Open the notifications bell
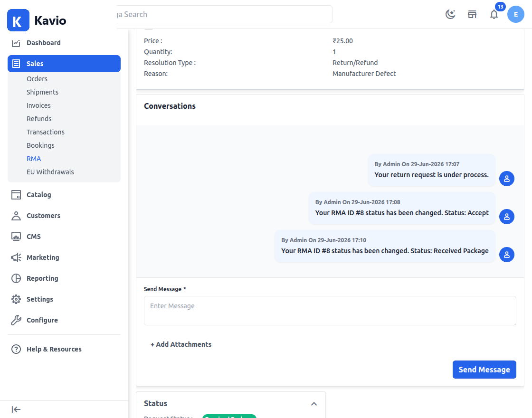The width and height of the screenshot is (532, 418). tap(494, 14)
